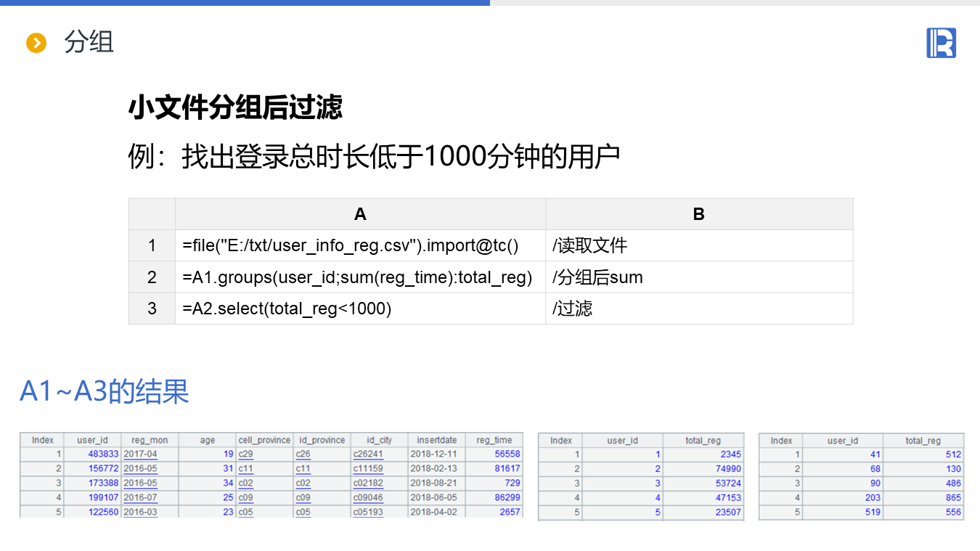The width and height of the screenshot is (980, 551).
Task: Click row number 3 in code grid
Action: tap(152, 309)
